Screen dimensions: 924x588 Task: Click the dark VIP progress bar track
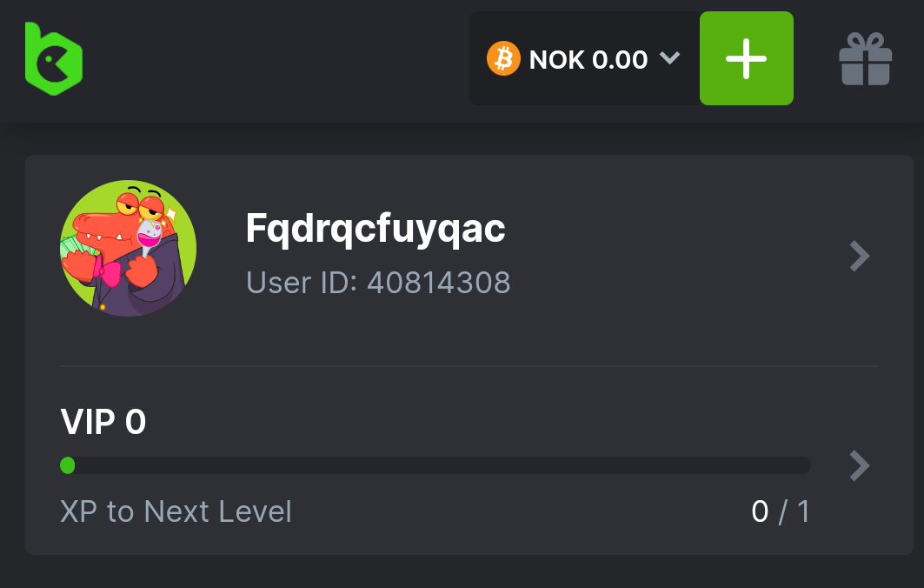(435, 465)
